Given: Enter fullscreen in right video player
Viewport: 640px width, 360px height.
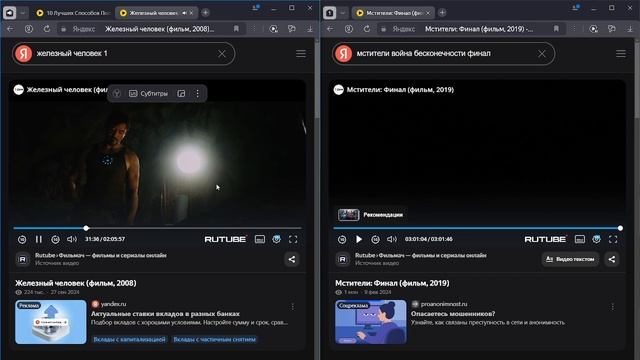Looking at the screenshot, I should pyautogui.click(x=613, y=239).
